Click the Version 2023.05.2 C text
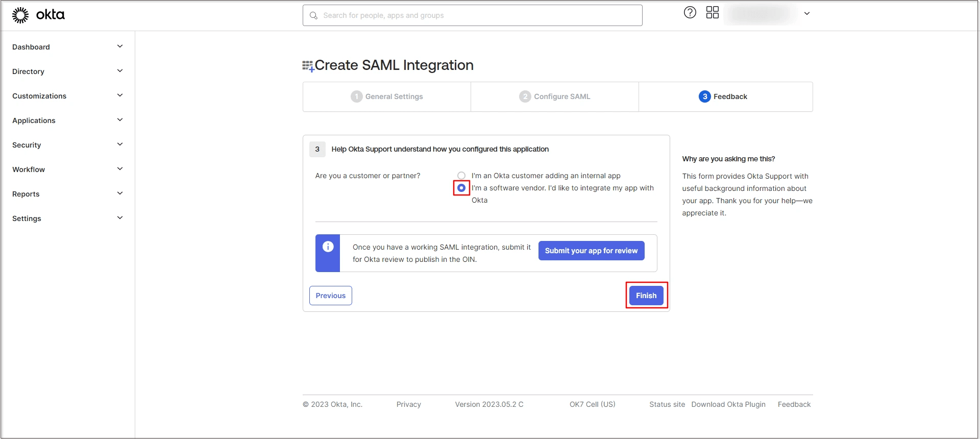 pos(489,404)
